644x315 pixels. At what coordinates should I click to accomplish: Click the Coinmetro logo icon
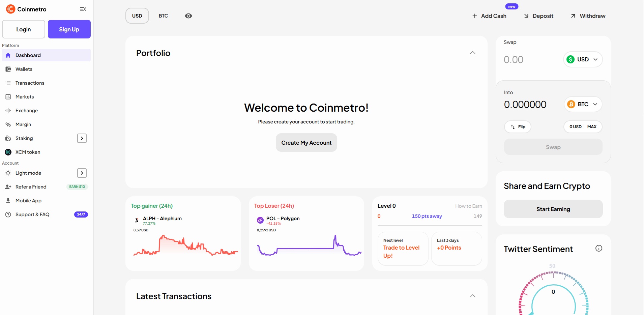pyautogui.click(x=11, y=9)
